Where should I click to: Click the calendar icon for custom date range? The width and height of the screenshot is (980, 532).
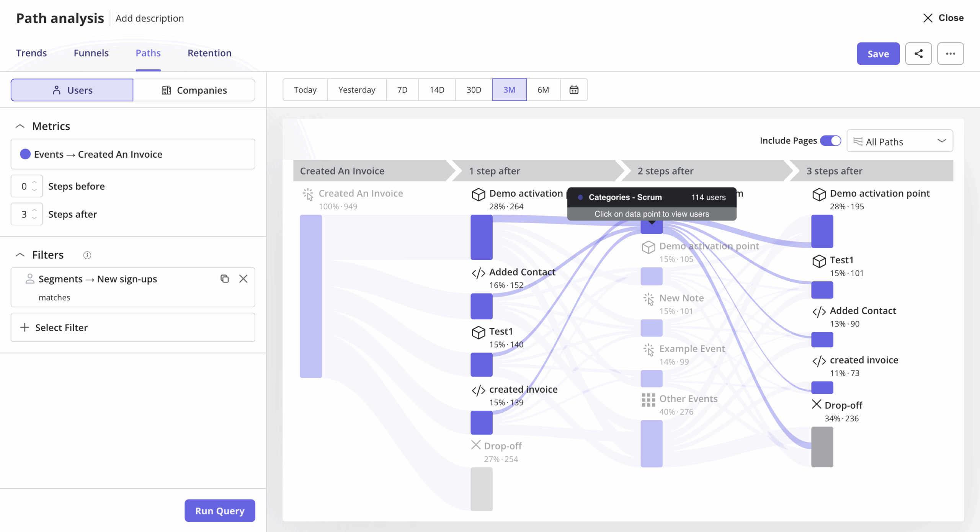click(x=574, y=90)
